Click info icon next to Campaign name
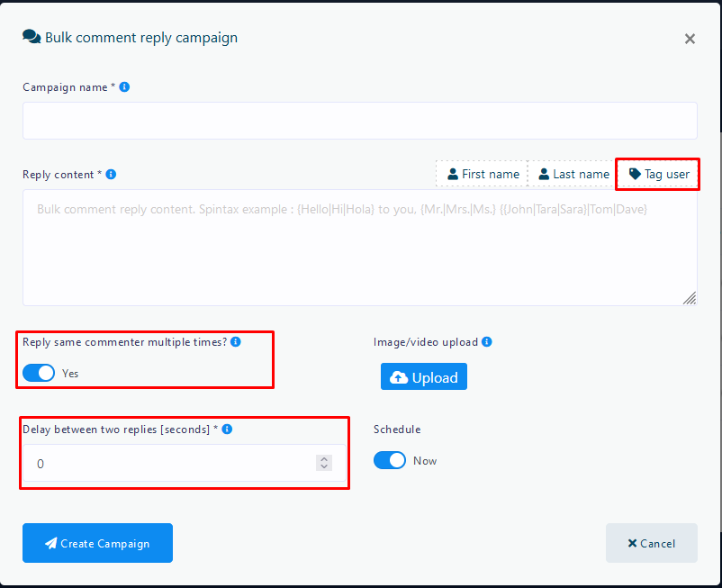The image size is (722, 588). pos(124,87)
